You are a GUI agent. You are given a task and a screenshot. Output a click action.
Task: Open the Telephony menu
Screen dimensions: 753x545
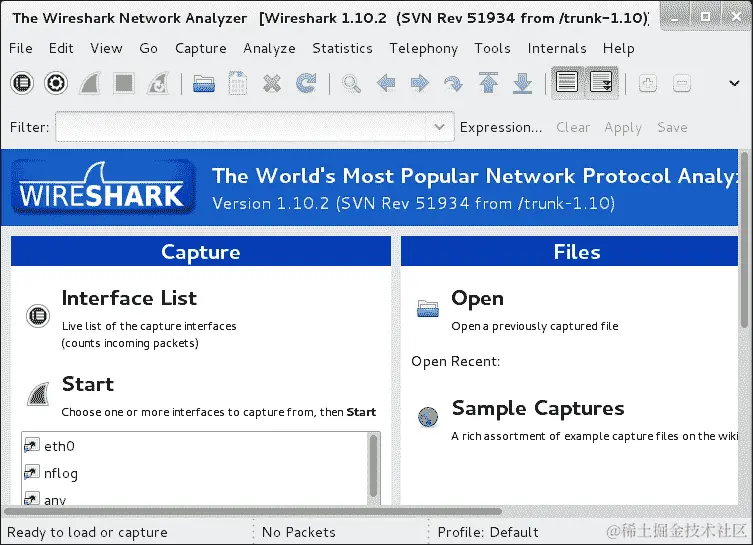pyautogui.click(x=423, y=48)
